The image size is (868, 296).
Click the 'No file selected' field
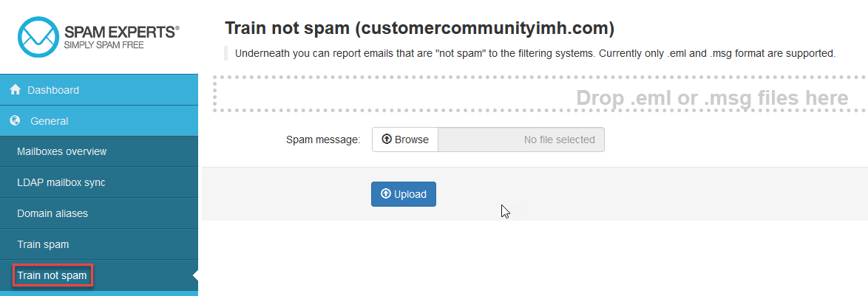tap(521, 140)
